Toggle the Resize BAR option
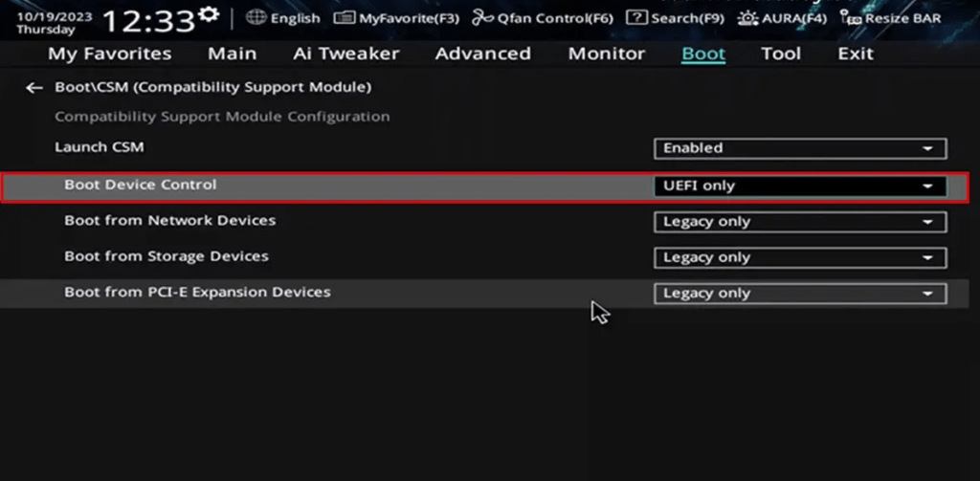Viewport: 980px width, 481px height. [x=849, y=18]
